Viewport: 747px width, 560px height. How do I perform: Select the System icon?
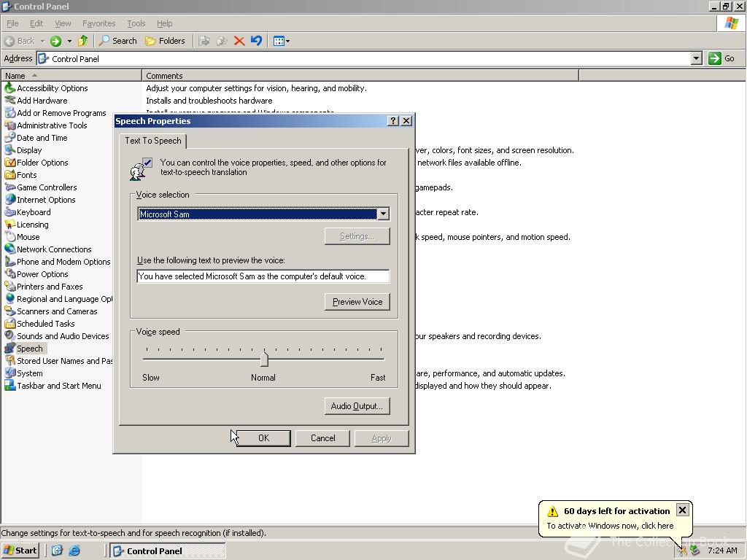(x=10, y=373)
